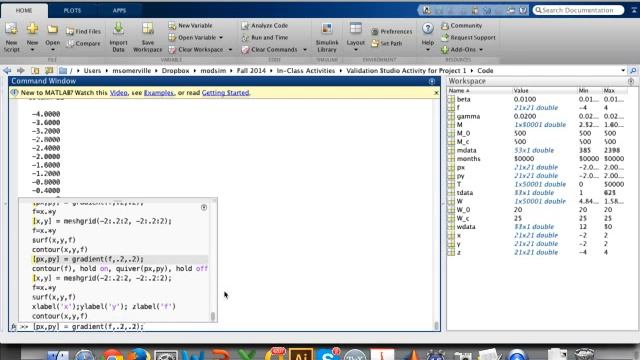Open the Examples link in the banner

[x=159, y=93]
